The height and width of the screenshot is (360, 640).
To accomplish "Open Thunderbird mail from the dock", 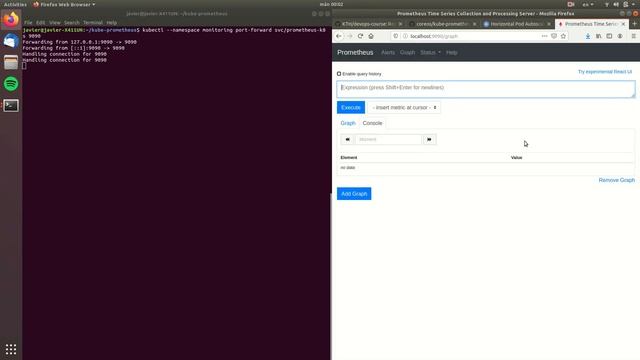I will [x=11, y=41].
